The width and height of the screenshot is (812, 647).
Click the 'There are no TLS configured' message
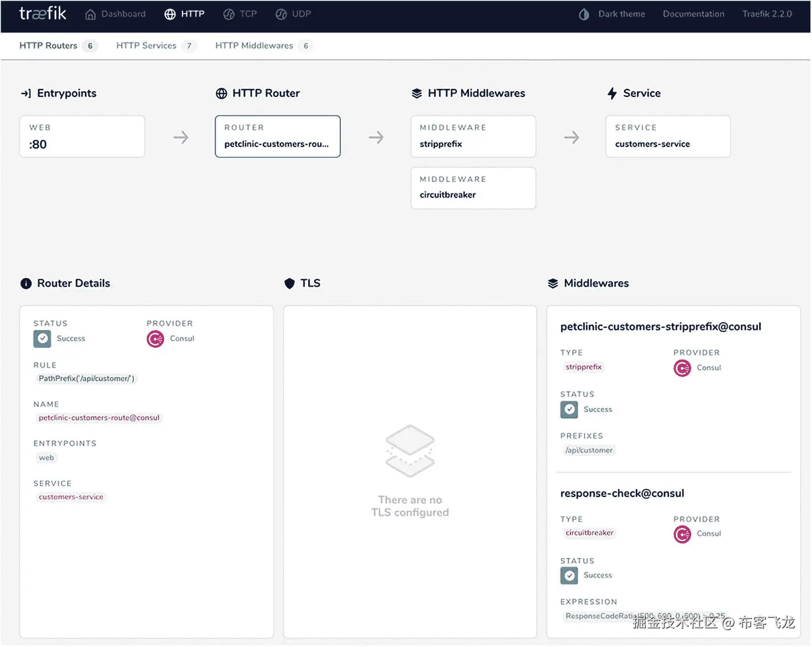pyautogui.click(x=410, y=507)
